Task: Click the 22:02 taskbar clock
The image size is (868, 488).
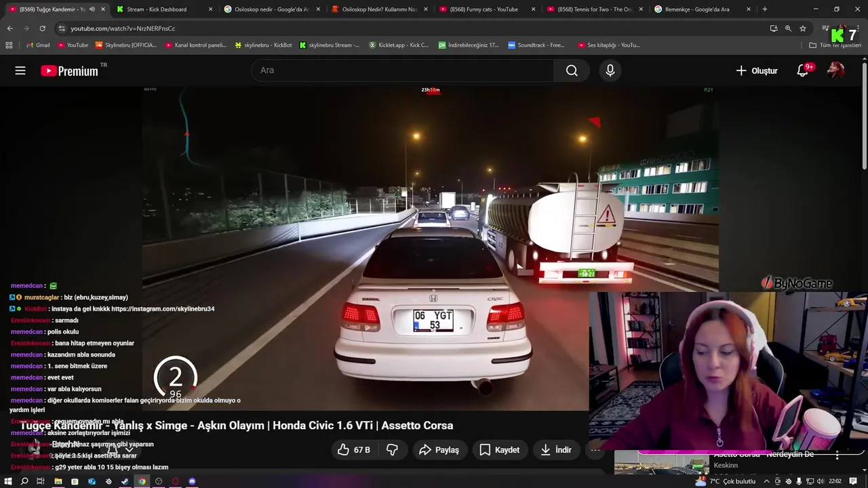Action: [x=835, y=481]
